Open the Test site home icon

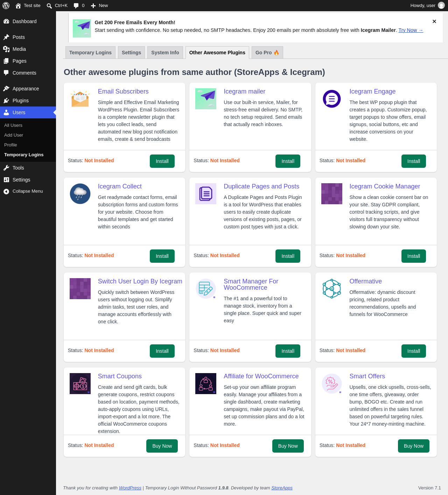tap(18, 6)
